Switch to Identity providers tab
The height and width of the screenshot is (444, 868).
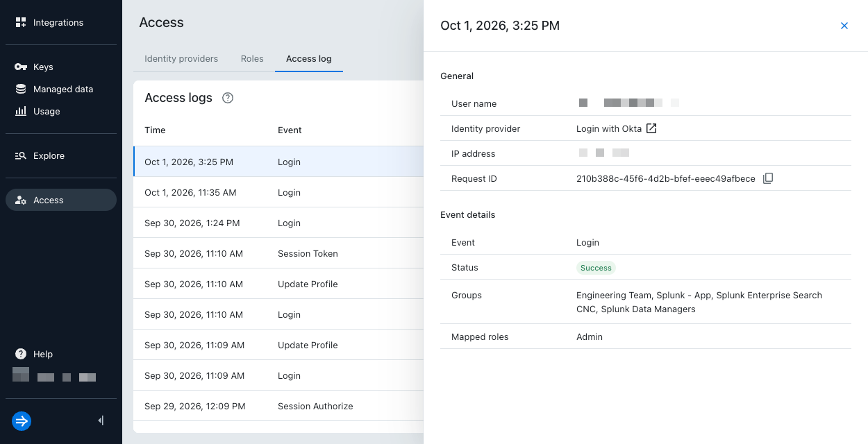[181, 59]
